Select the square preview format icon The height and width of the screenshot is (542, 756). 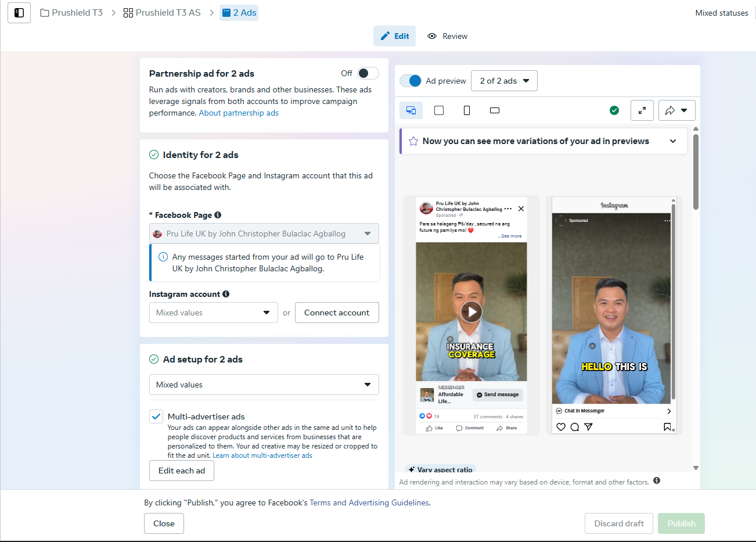[439, 110]
